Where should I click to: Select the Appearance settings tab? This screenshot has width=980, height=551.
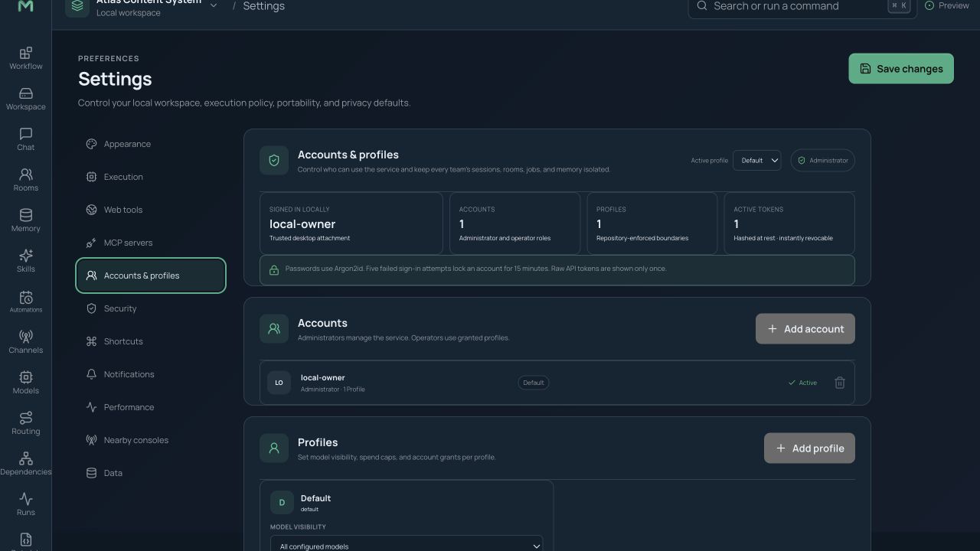151,144
